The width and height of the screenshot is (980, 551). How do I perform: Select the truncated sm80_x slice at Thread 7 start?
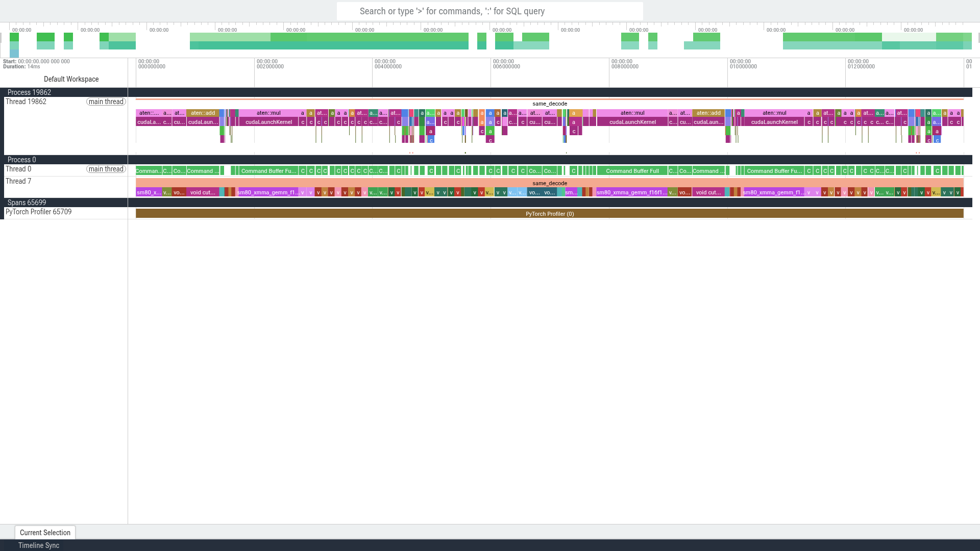[x=149, y=192]
